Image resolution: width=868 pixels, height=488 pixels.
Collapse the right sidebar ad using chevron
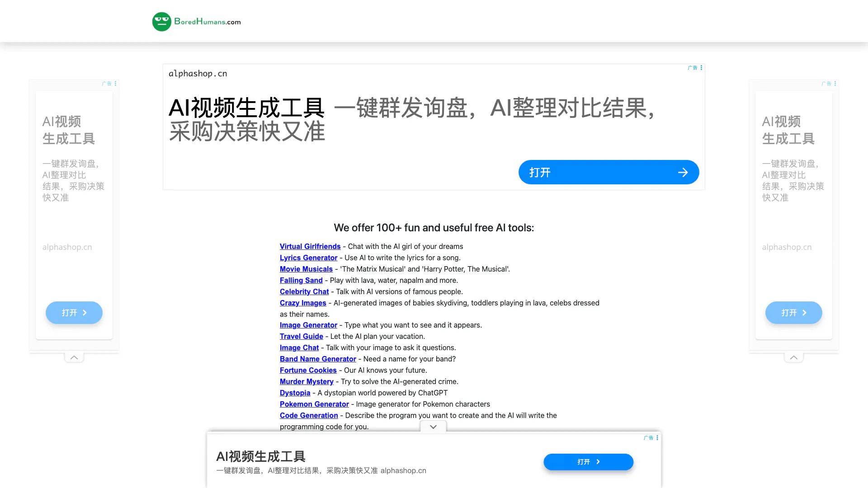793,357
